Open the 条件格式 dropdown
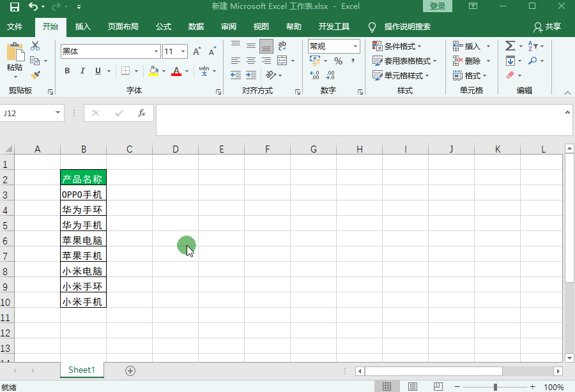The image size is (575, 392). (x=397, y=46)
